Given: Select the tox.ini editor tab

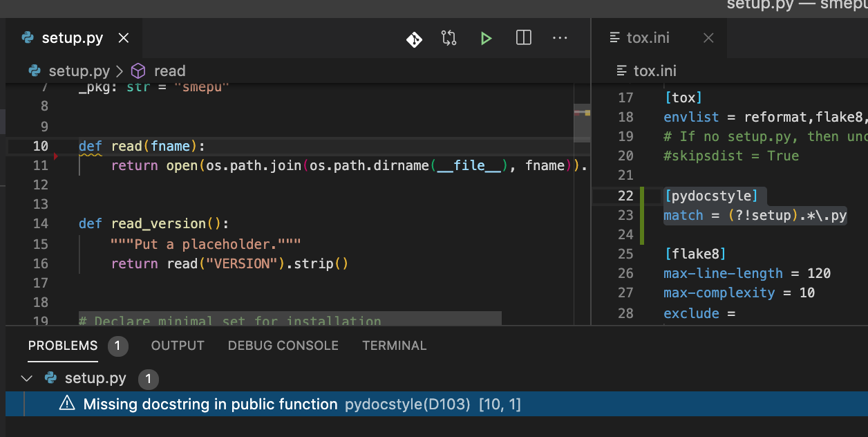Looking at the screenshot, I should tap(659, 38).
